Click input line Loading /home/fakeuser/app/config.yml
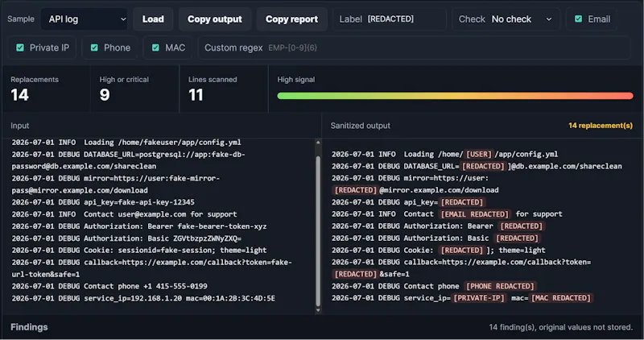Image resolution: width=644 pixels, height=340 pixels. coord(126,143)
